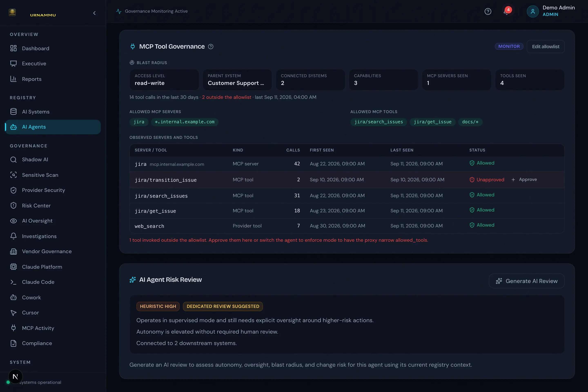Click the Cowork bot icon
This screenshot has width=588, height=392.
pos(13,297)
